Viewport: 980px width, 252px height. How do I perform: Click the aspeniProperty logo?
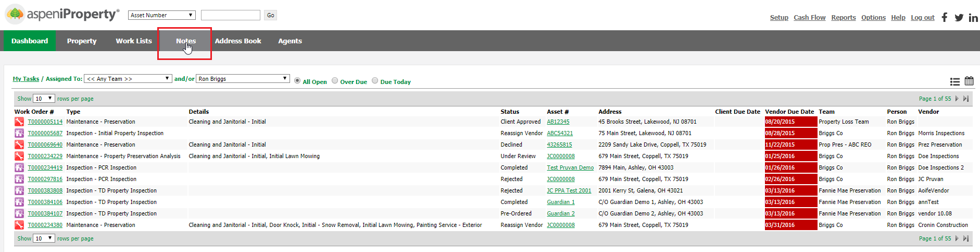point(62,14)
